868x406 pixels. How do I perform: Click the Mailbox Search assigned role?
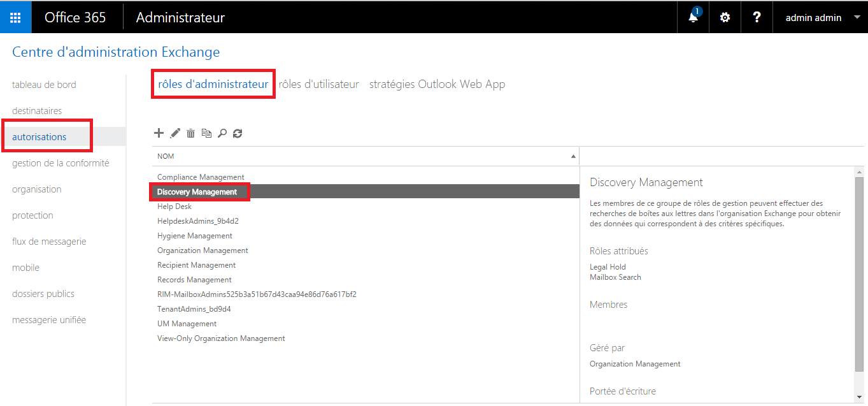pyautogui.click(x=615, y=277)
